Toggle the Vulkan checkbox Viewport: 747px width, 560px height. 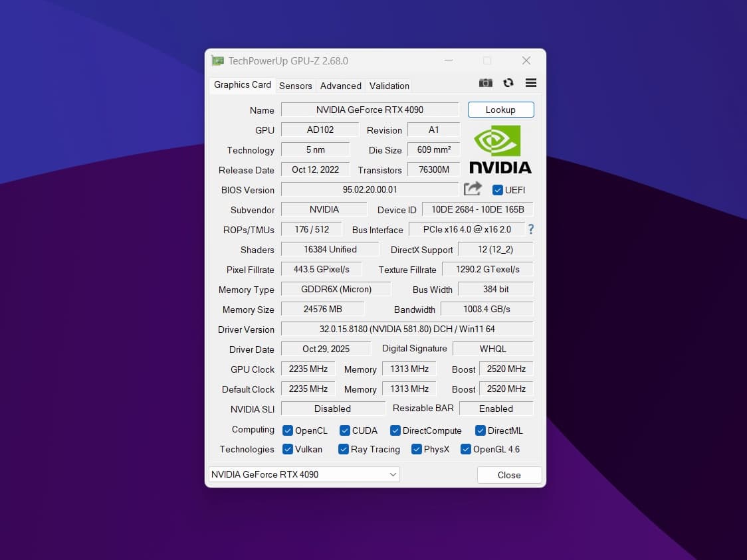[x=287, y=449]
